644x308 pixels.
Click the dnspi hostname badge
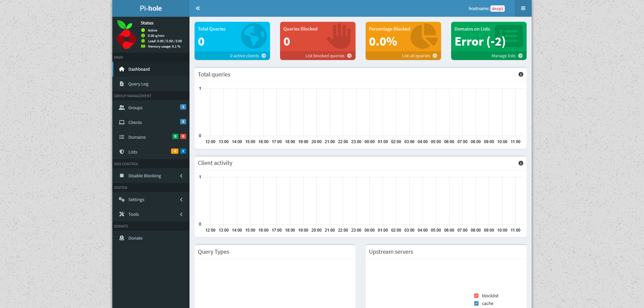tap(497, 9)
